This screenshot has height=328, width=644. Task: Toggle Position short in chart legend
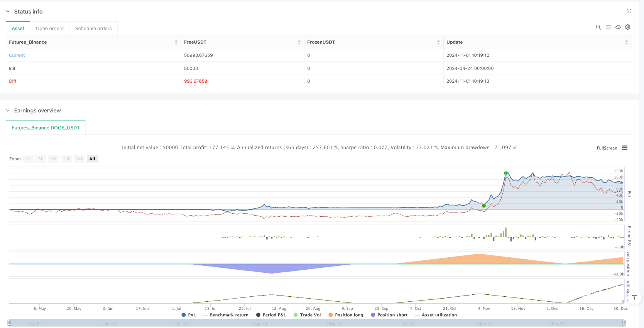click(389, 315)
